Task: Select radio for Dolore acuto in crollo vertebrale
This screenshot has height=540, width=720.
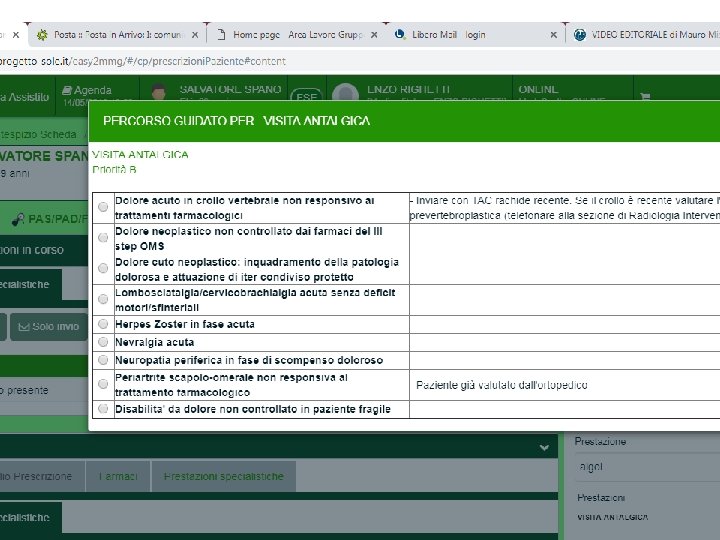Action: tap(103, 207)
